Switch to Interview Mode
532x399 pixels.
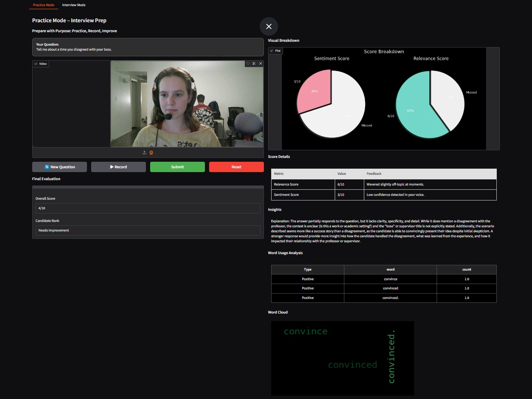point(74,5)
